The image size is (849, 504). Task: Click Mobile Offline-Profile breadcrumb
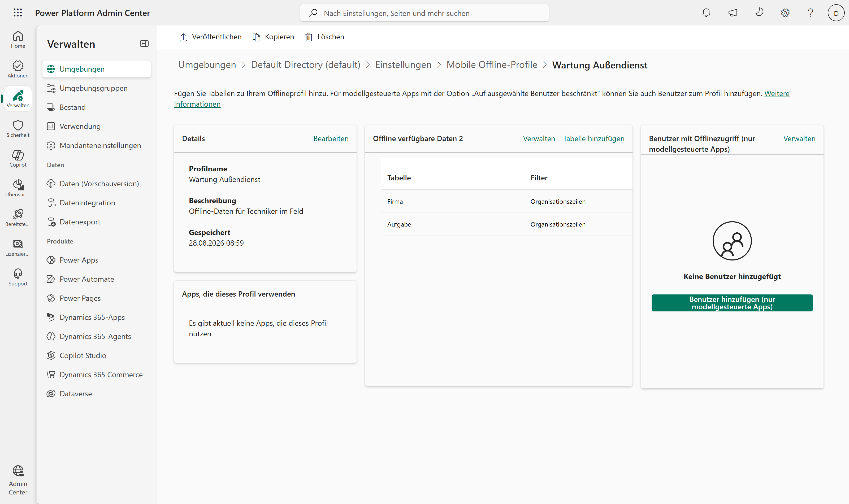[492, 64]
